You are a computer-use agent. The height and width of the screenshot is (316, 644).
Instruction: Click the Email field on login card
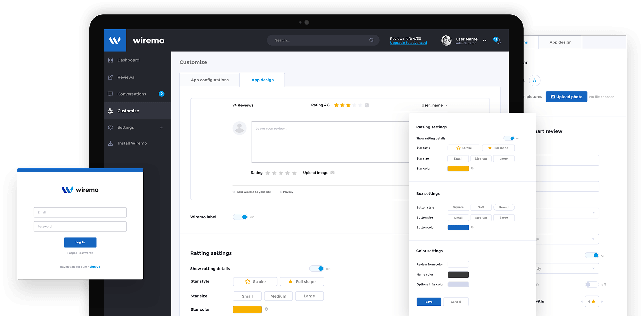(x=80, y=212)
